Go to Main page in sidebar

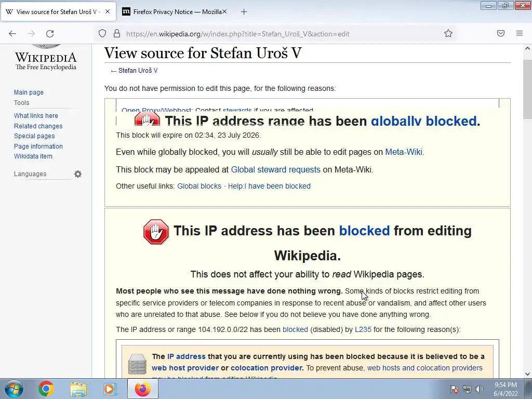[29, 92]
